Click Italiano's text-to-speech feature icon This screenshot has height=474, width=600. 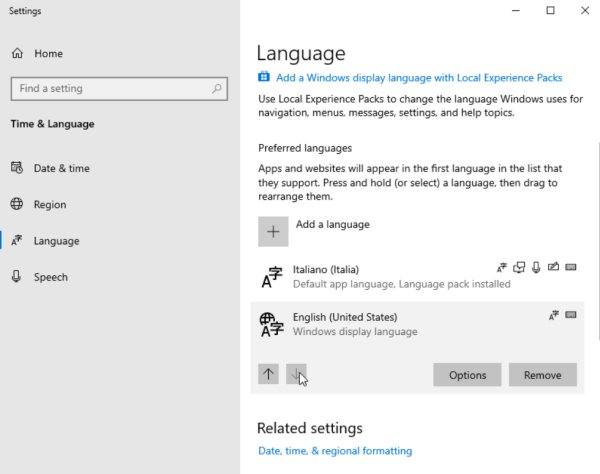[x=519, y=267]
